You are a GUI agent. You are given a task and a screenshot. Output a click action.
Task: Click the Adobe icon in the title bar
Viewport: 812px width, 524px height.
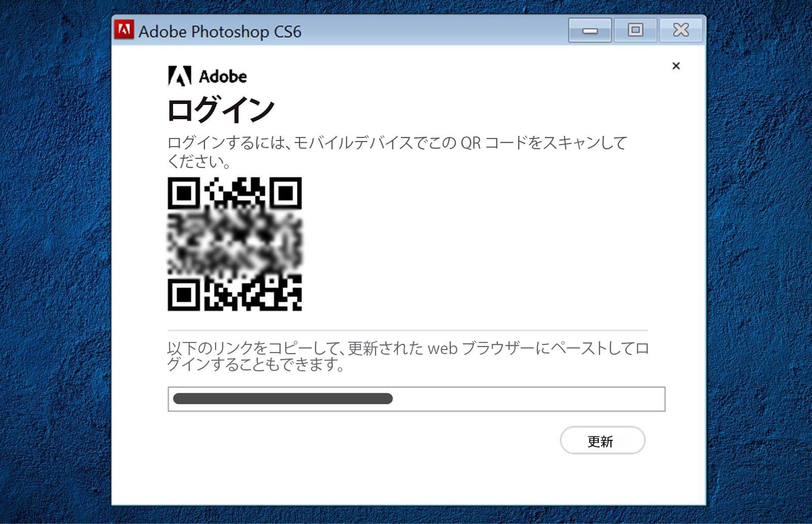click(x=124, y=30)
